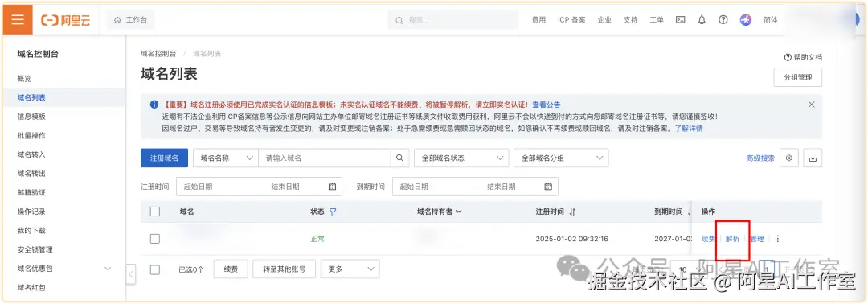Click 解析 for the domain row

click(x=732, y=239)
